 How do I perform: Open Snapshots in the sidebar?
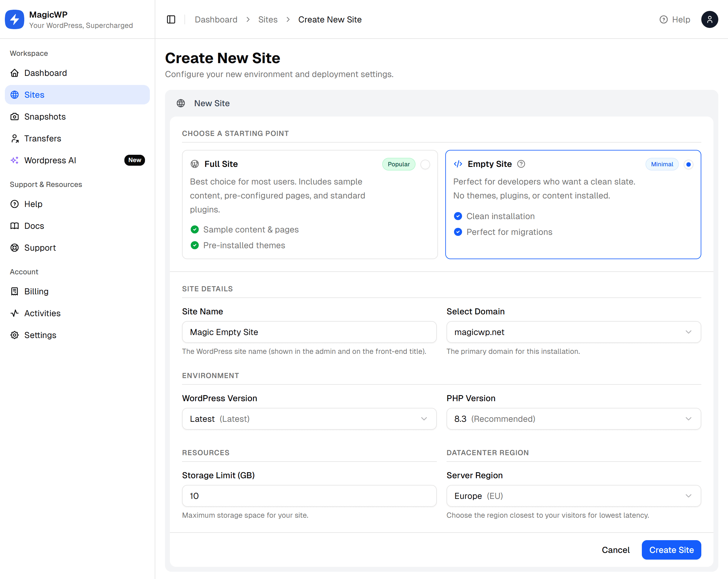(x=77, y=117)
